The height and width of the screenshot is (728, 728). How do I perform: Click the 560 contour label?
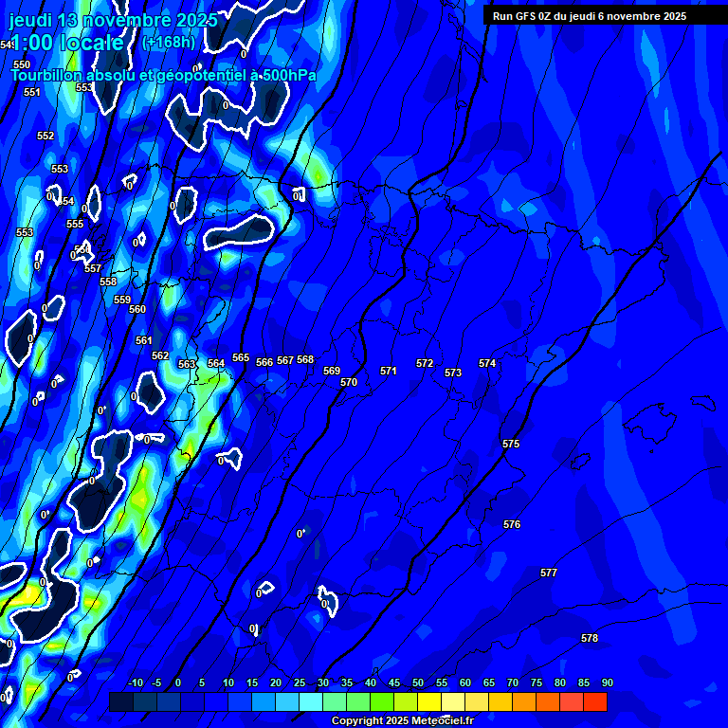coord(137,309)
